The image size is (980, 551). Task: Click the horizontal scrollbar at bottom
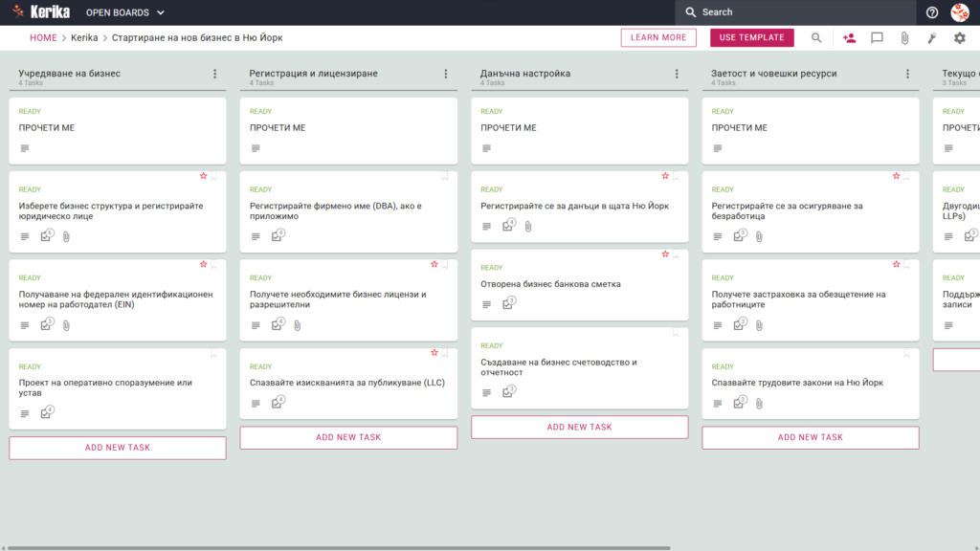click(339, 548)
